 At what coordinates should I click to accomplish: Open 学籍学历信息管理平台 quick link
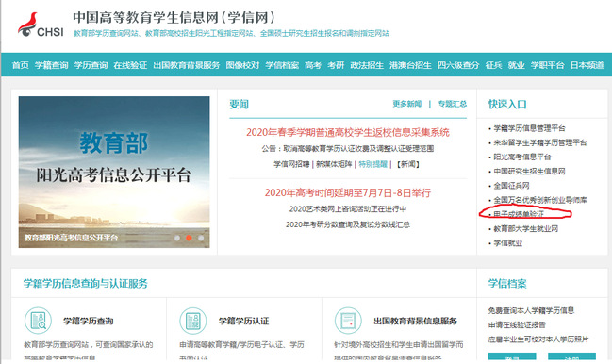tap(529, 128)
